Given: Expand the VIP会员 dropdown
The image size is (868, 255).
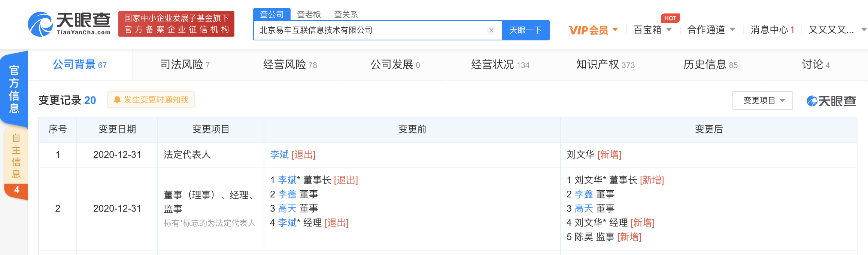Looking at the screenshot, I should point(593,30).
